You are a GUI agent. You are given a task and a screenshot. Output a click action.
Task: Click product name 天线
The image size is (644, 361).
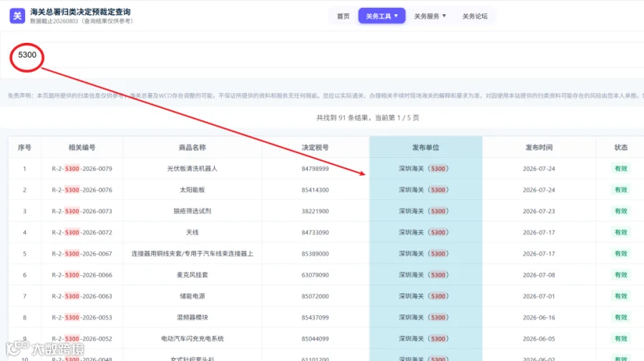192,232
